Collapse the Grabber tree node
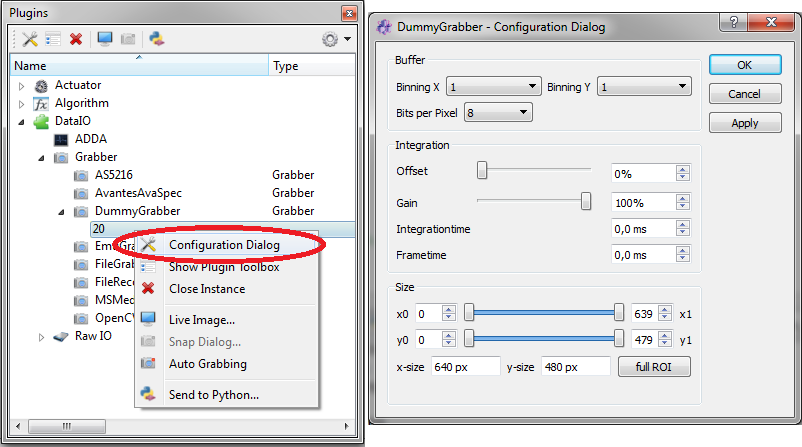802x447 pixels. point(41,158)
